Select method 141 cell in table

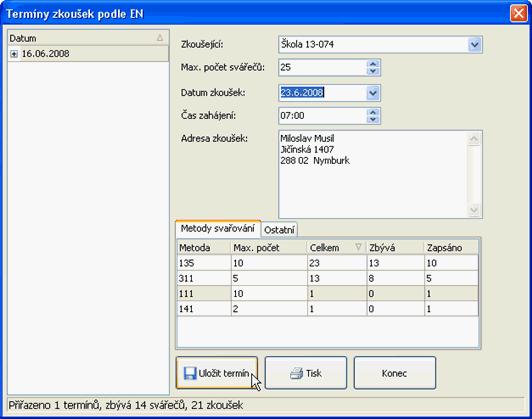point(204,309)
